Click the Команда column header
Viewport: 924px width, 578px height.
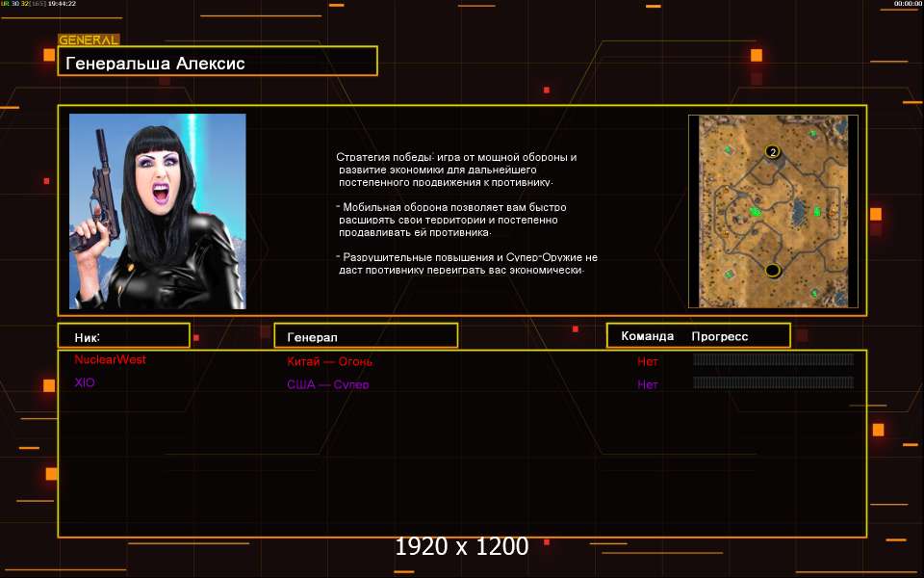(647, 336)
